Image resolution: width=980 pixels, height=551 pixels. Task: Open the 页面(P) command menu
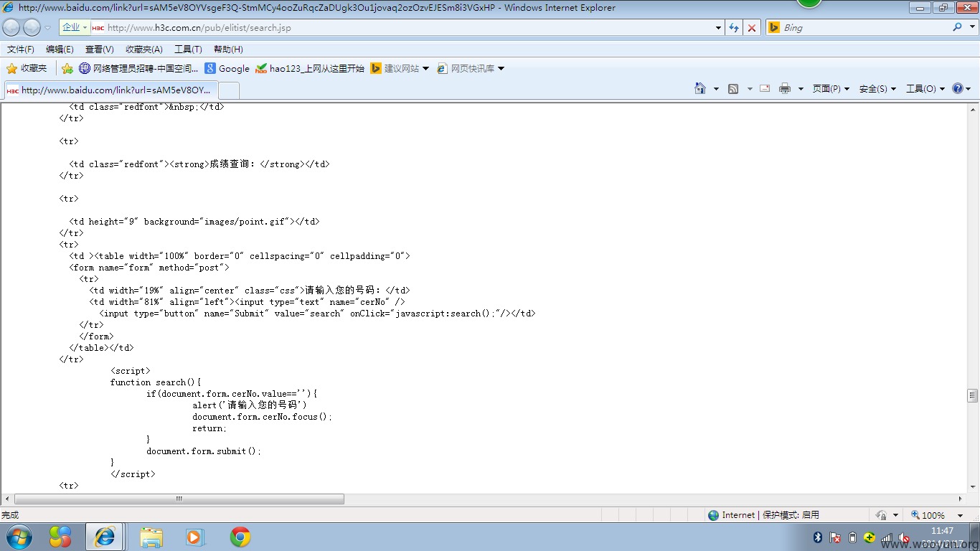tap(831, 89)
